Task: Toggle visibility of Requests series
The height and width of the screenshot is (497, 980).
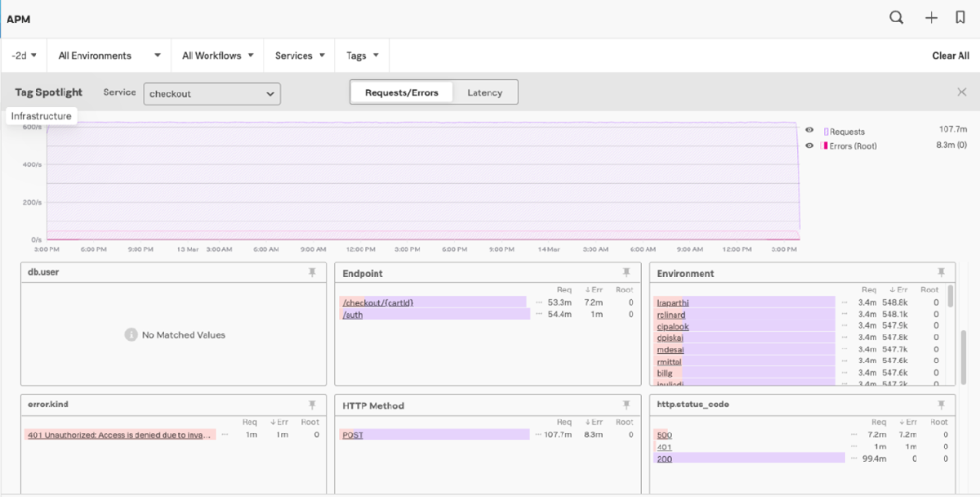Action: pyautogui.click(x=809, y=131)
